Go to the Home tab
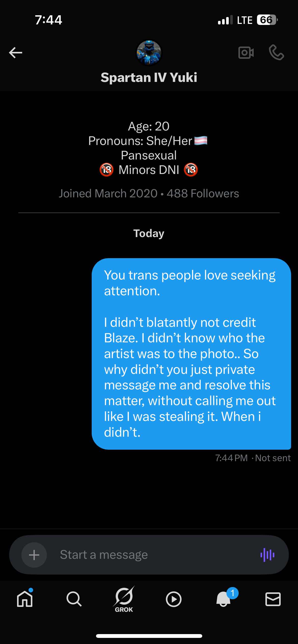 click(x=25, y=599)
